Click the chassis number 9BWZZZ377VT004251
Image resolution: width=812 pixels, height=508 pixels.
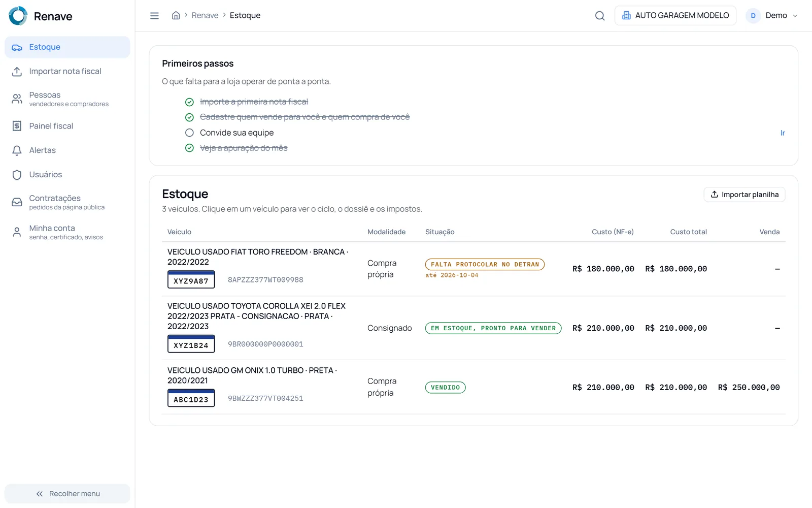click(265, 399)
